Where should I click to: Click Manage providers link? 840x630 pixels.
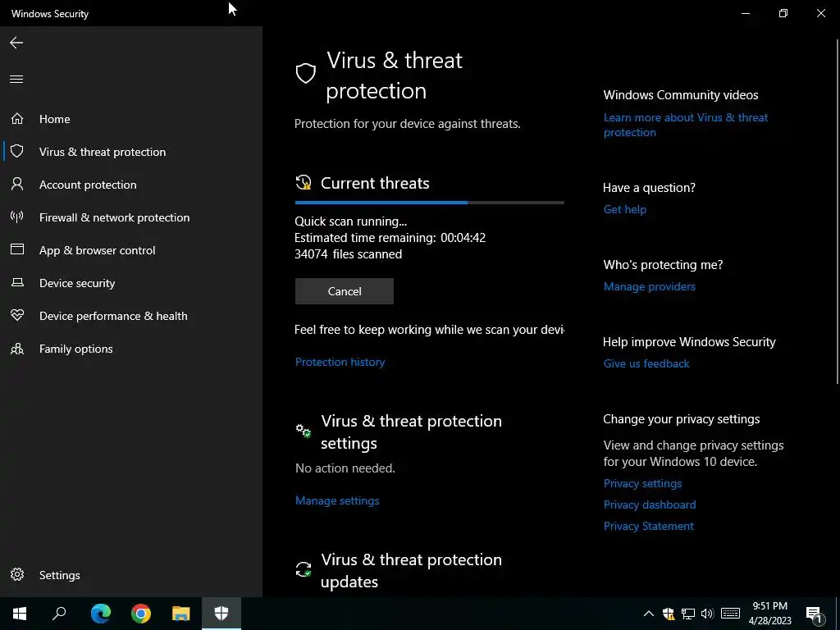[x=650, y=286]
